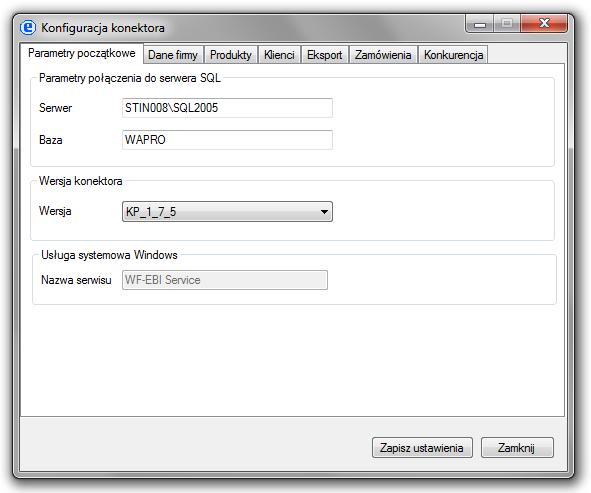
Task: Go to the Eksport tab
Action: pyautogui.click(x=325, y=55)
